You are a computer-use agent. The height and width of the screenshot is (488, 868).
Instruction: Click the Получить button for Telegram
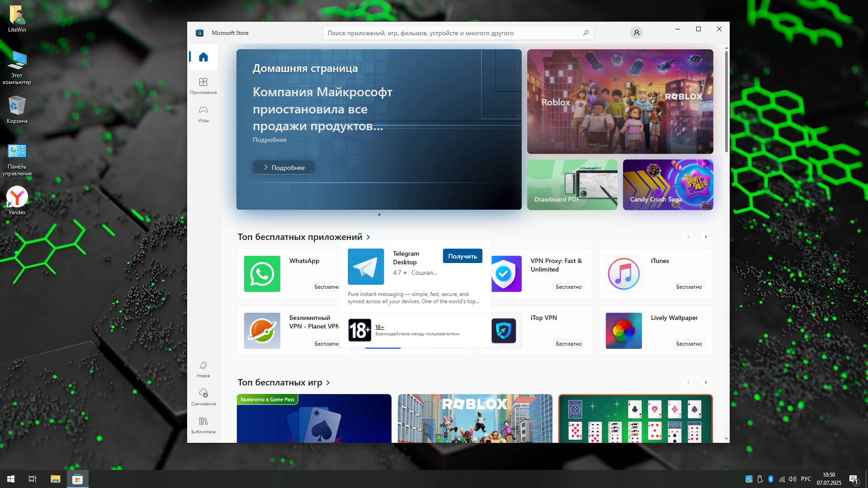coord(462,256)
